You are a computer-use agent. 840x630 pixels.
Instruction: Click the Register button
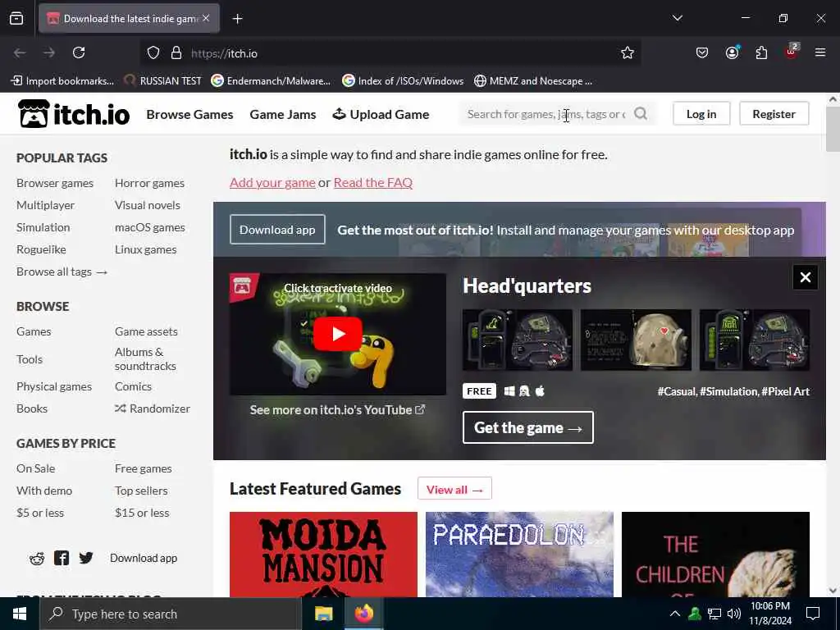tap(774, 114)
